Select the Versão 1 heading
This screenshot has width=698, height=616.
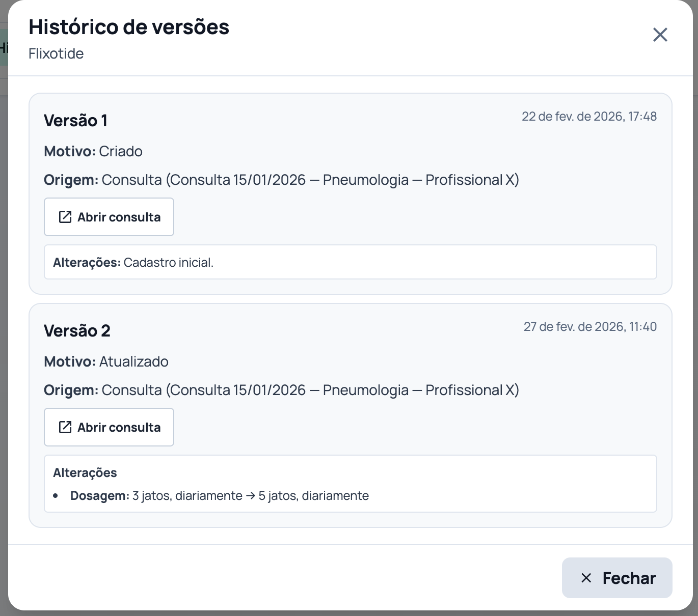click(75, 121)
